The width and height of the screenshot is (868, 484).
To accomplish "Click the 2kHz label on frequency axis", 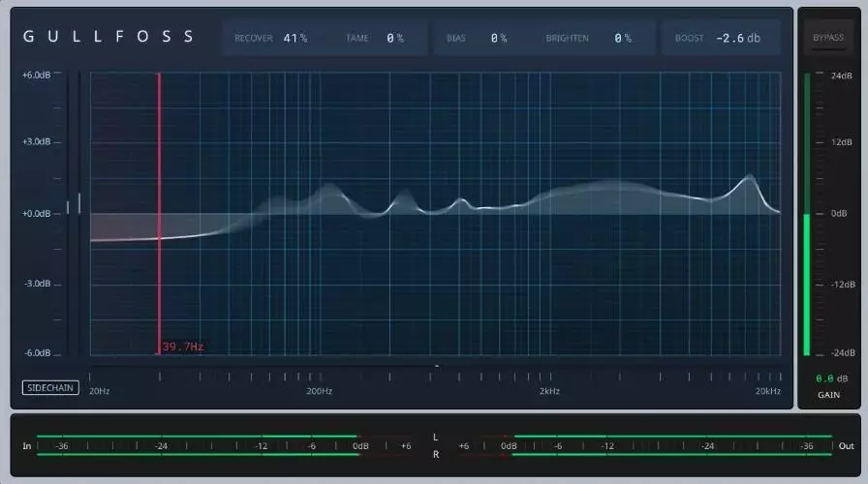I will tap(549, 391).
